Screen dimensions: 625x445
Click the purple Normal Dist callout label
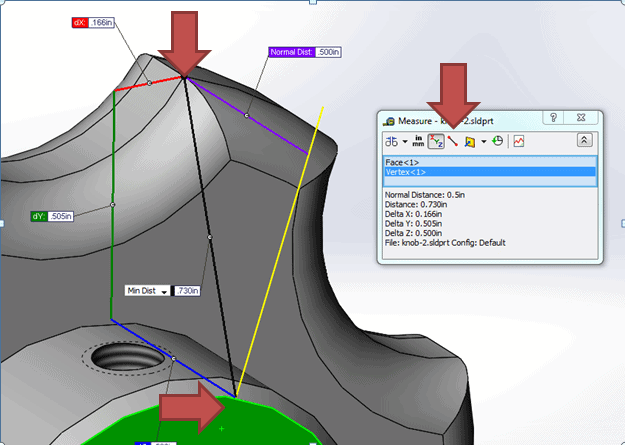291,52
